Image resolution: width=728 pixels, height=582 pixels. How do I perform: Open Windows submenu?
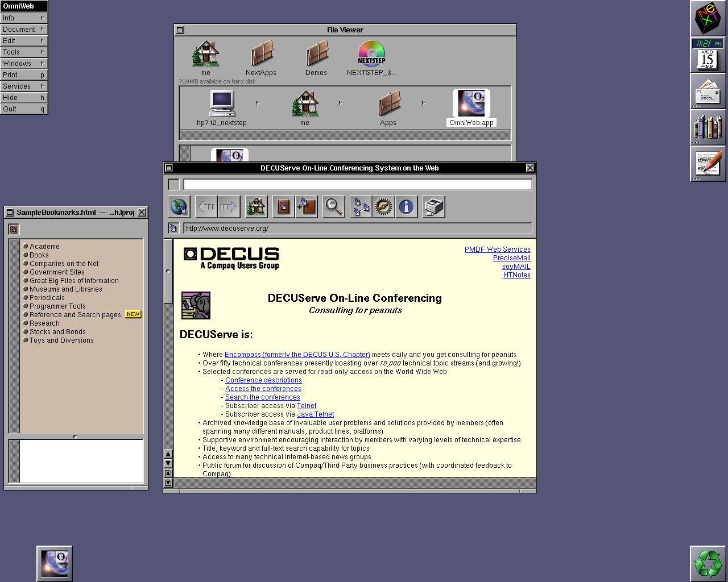click(x=24, y=64)
